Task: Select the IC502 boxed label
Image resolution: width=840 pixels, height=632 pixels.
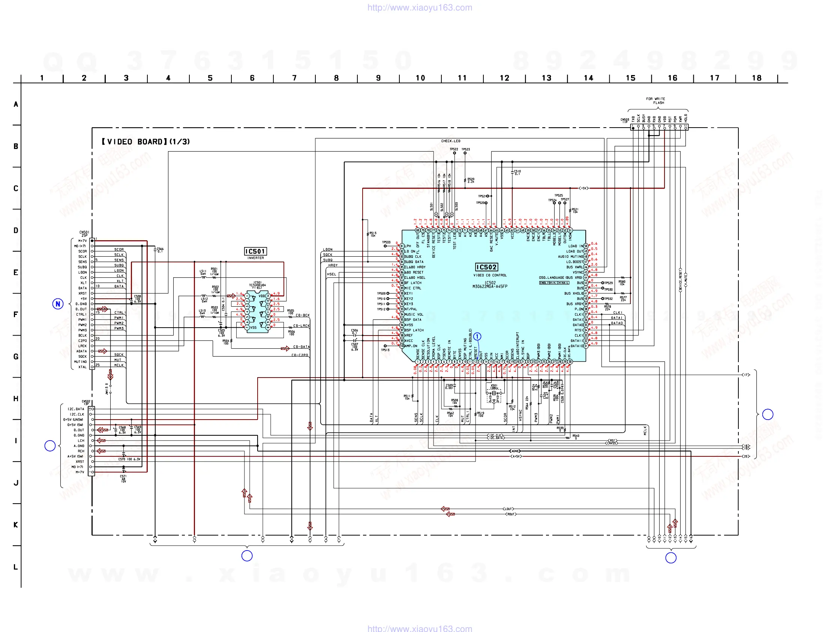Action: (486, 267)
